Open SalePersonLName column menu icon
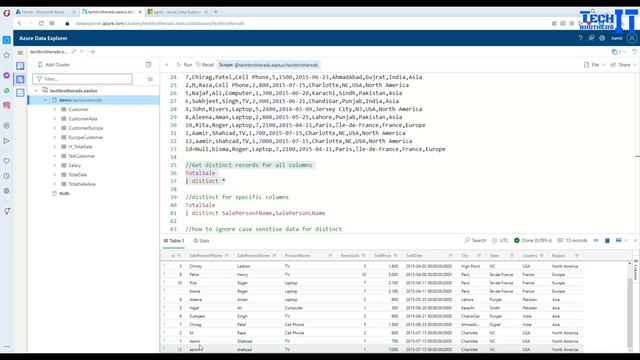640x360 pixels. 274,256
